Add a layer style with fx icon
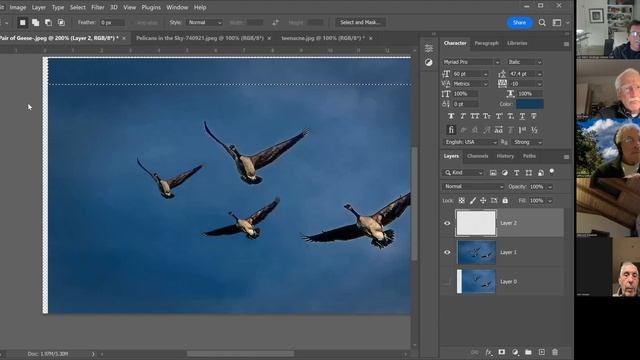This screenshot has width=640, height=360. click(x=489, y=352)
